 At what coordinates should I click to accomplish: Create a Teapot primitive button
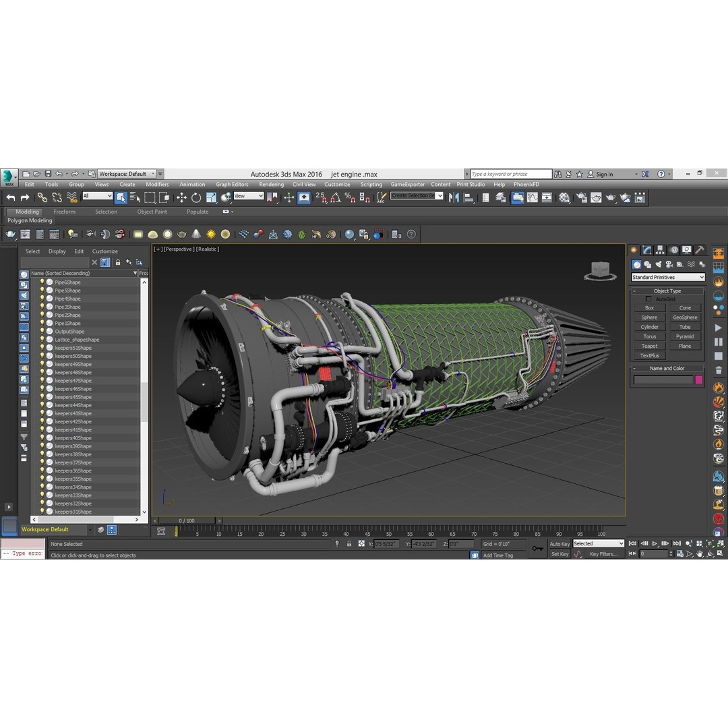point(649,346)
